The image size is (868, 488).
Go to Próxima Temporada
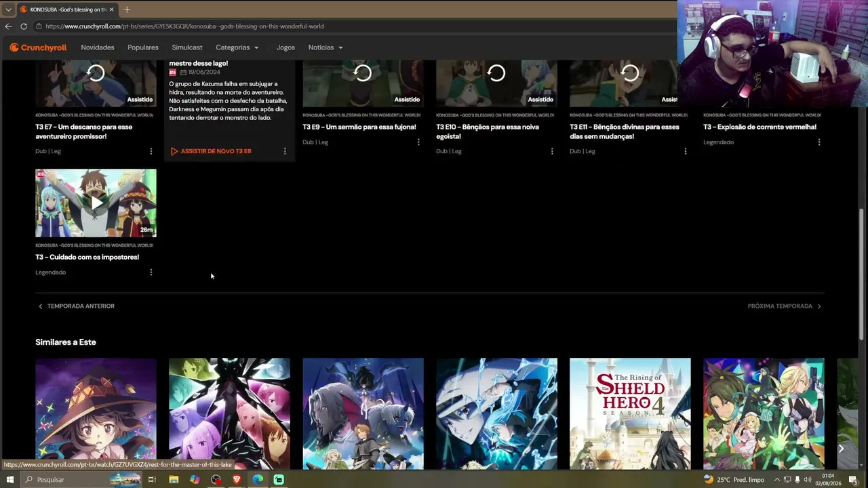[x=785, y=306]
